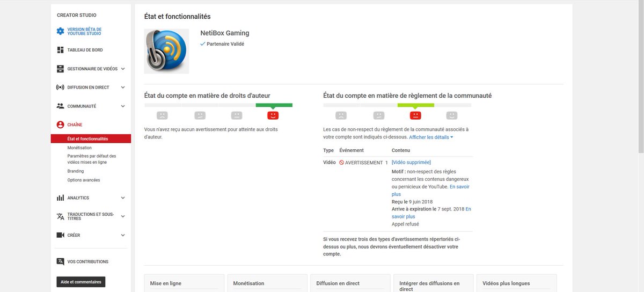Viewport: 644px width, 292px height.
Task: Click the Analytics bar chart icon
Action: [61, 198]
